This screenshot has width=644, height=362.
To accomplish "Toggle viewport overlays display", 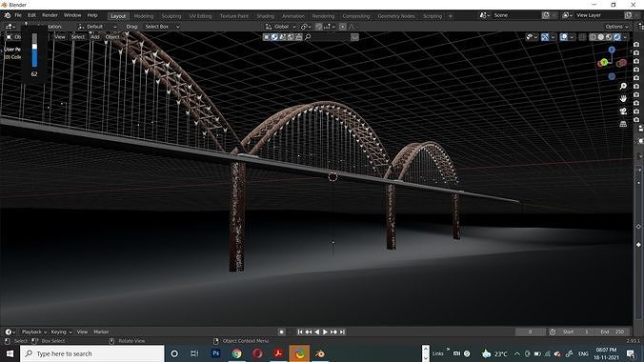I will point(564,37).
